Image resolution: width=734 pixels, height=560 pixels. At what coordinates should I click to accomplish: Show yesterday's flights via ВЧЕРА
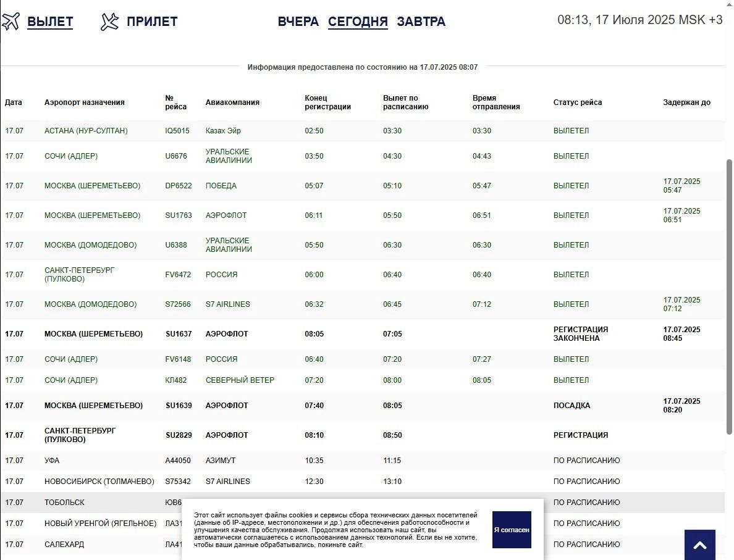click(x=298, y=22)
